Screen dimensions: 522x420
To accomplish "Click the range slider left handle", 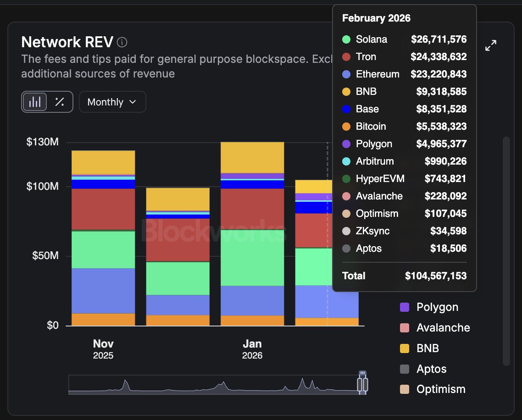I will click(x=360, y=384).
